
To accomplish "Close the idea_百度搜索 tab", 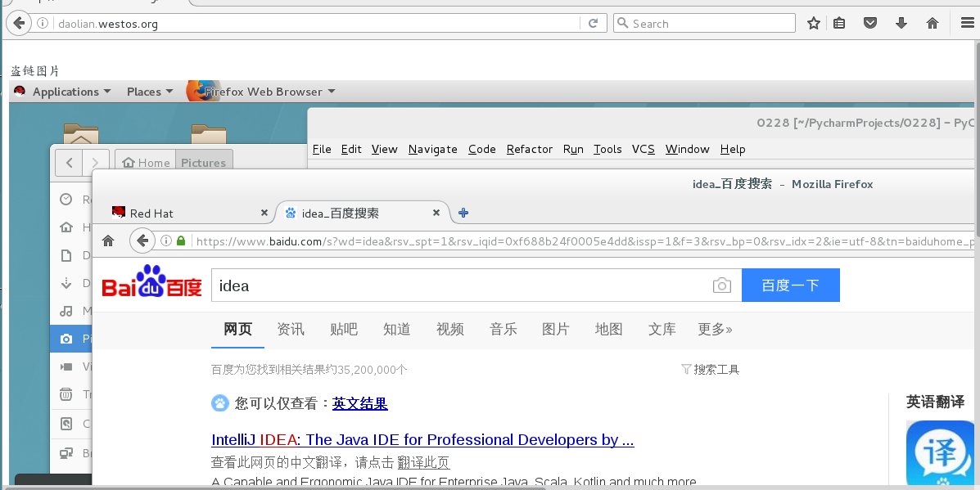I will pos(436,213).
